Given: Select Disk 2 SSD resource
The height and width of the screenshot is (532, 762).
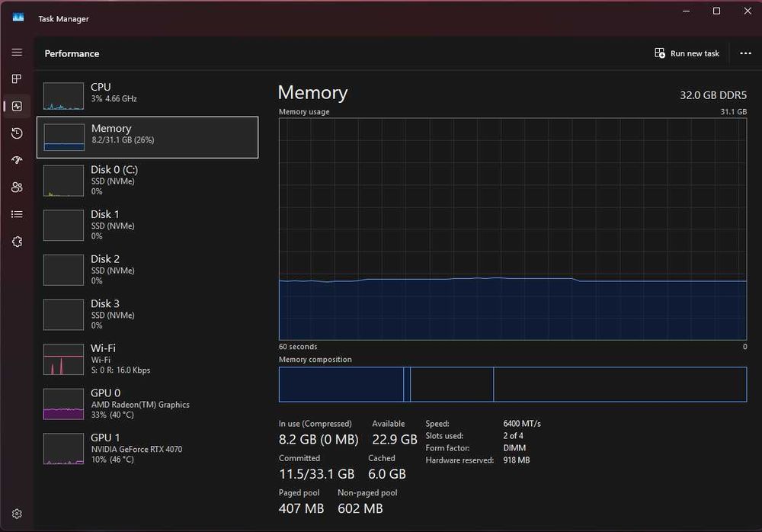Looking at the screenshot, I should [x=147, y=270].
